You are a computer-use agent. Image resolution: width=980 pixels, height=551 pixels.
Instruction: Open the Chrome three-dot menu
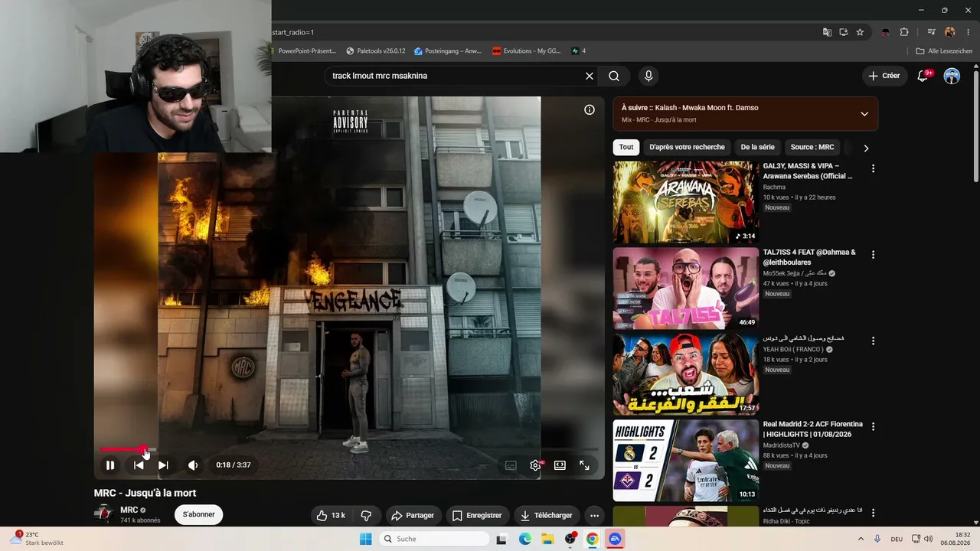coord(968,32)
